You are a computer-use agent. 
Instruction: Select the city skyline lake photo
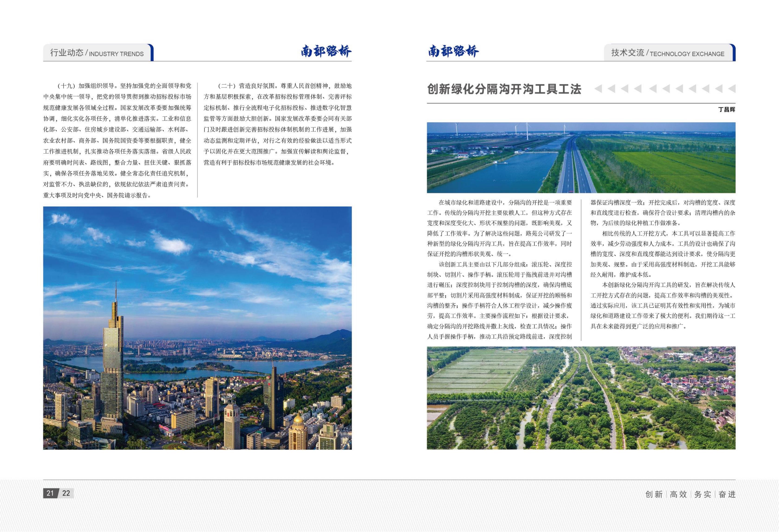point(197,328)
